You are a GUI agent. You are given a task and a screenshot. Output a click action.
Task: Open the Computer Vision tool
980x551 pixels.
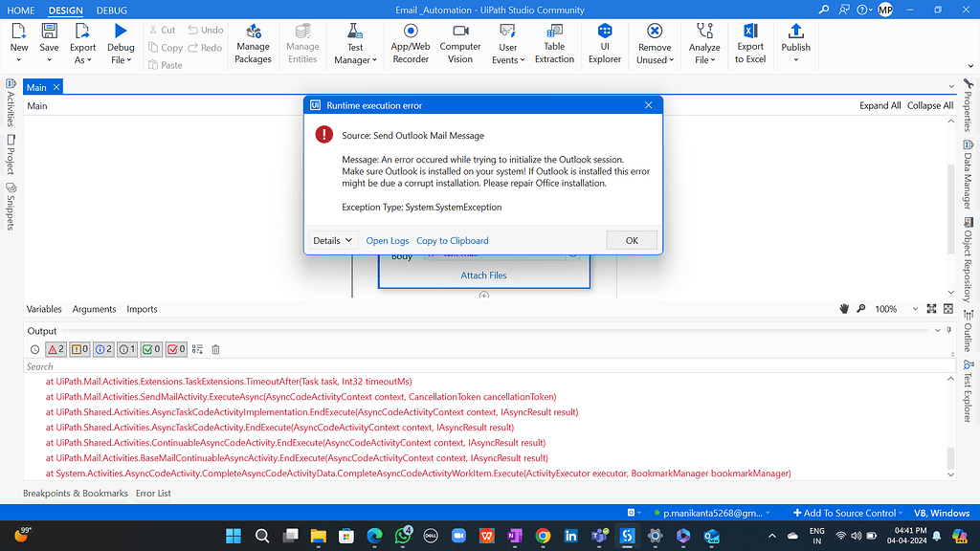(459, 43)
